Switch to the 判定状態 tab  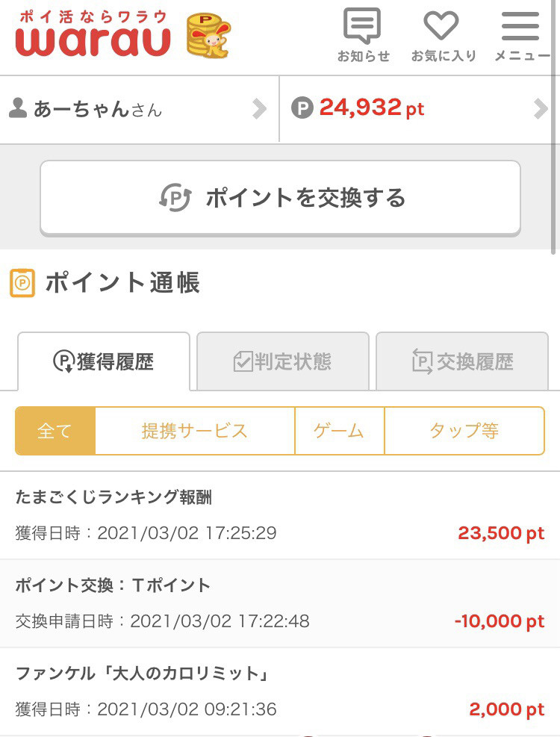point(282,361)
